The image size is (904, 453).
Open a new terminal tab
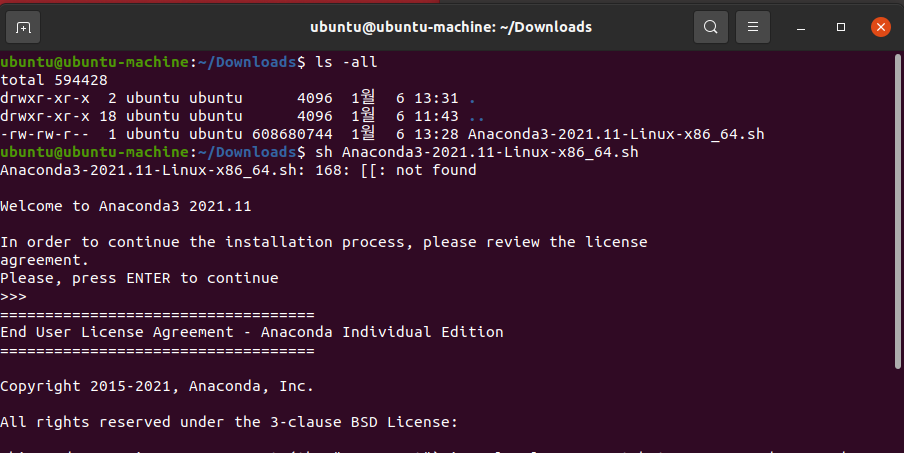point(23,27)
